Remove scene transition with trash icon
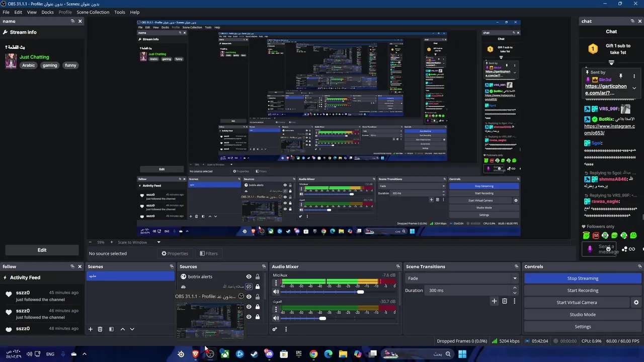 point(505,301)
